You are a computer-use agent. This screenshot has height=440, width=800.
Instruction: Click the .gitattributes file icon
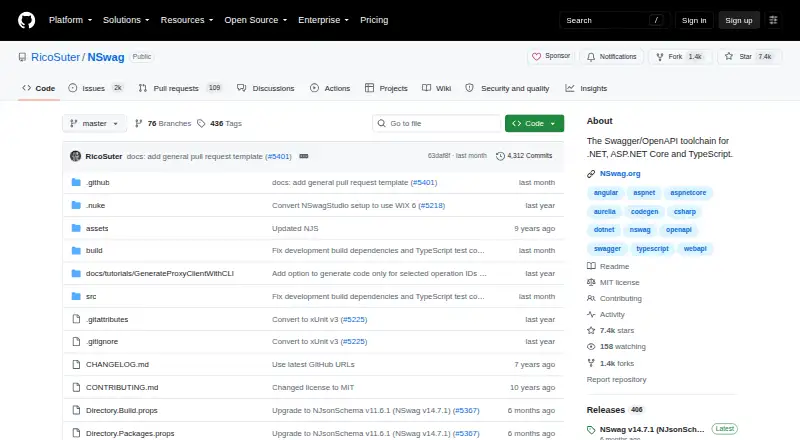pyautogui.click(x=76, y=320)
